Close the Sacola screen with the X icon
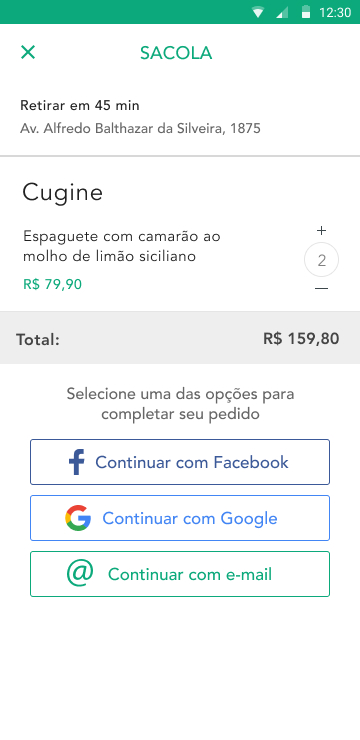 (28, 52)
